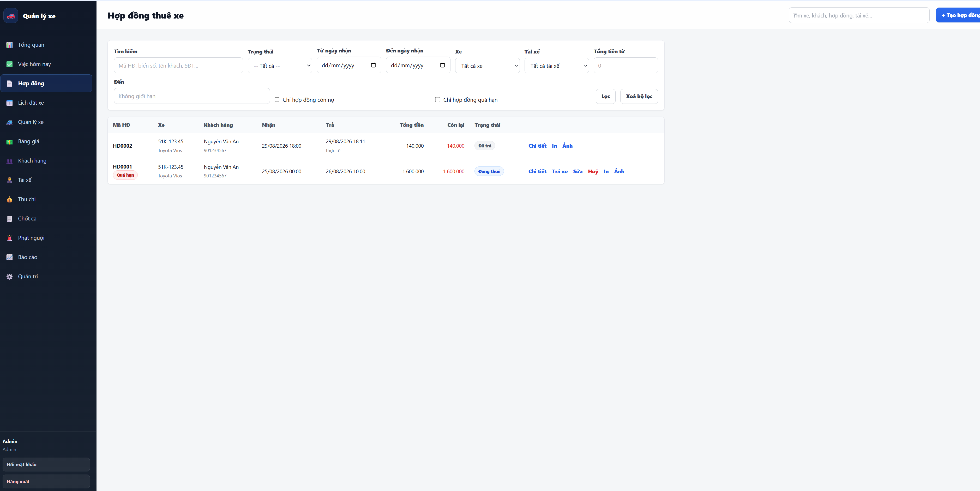980x491 pixels.
Task: Enable Chỉ hợp đồng còn nợ checkbox
Action: click(x=277, y=100)
